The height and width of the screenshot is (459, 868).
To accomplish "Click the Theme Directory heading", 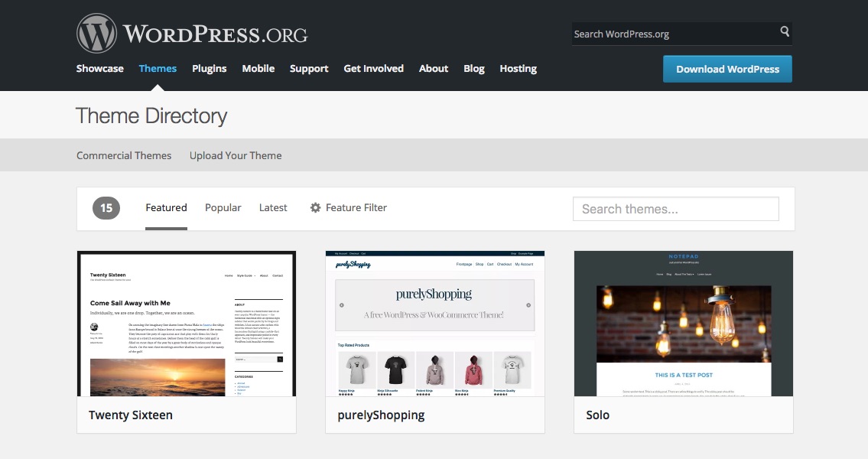I will click(x=151, y=116).
